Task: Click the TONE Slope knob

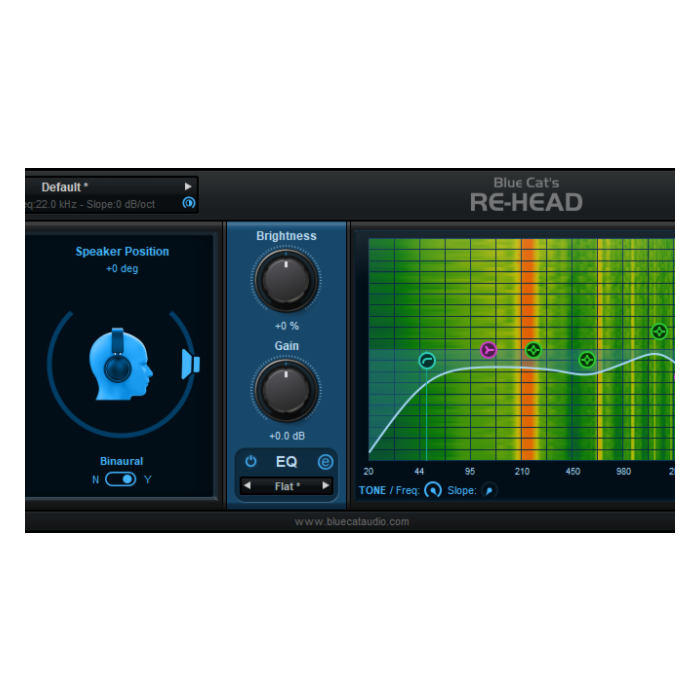Action: [489, 491]
